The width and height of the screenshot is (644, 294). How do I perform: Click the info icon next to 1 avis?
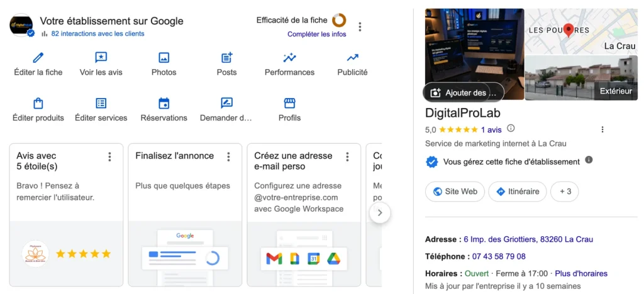tap(511, 128)
